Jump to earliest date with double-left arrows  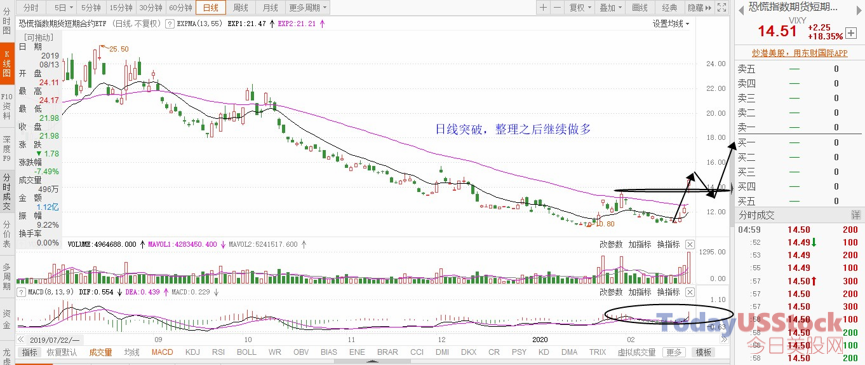point(21,339)
